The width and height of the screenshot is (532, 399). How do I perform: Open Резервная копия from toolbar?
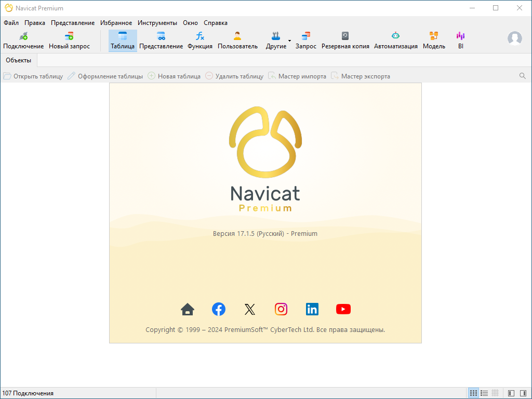click(345, 41)
